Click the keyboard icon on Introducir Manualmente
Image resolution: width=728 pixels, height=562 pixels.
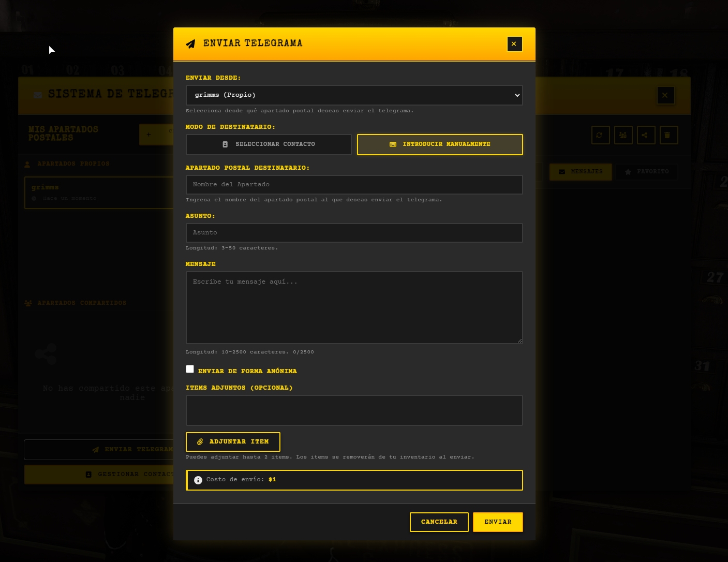tap(393, 144)
